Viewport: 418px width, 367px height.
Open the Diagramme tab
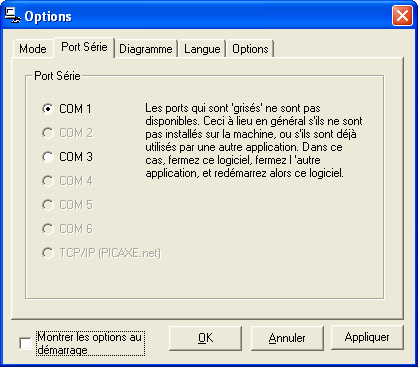point(146,49)
